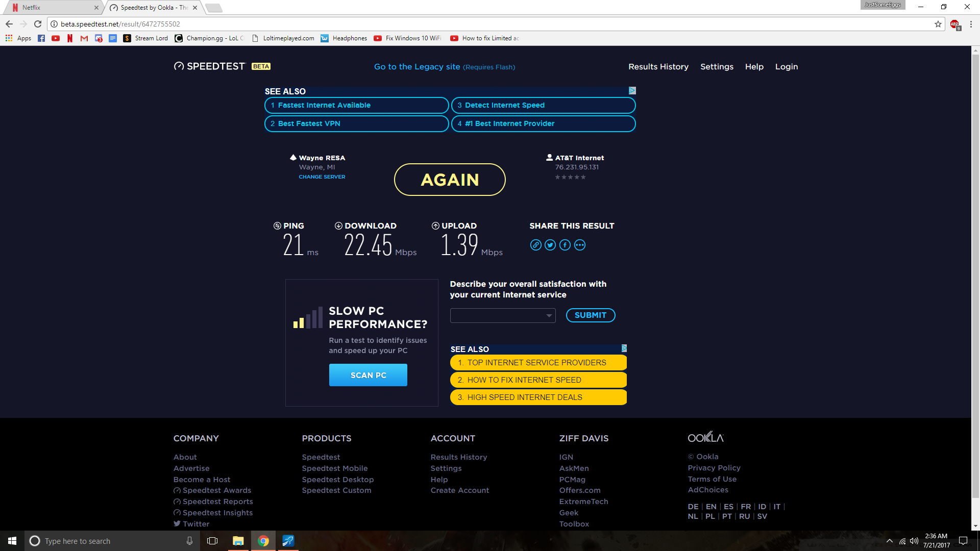Open HOW TO FIX INTERNET SPEED link
The width and height of the screenshot is (980, 551).
tap(538, 380)
